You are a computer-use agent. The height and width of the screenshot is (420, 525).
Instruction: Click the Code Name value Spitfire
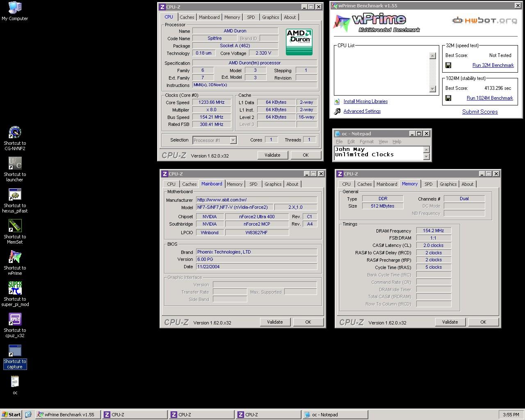[215, 39]
